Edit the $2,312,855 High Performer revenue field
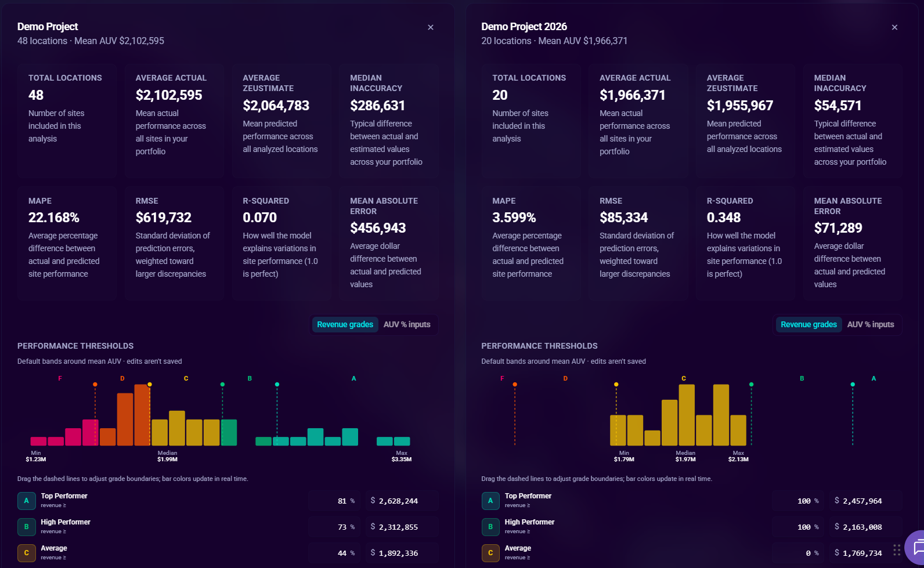Viewport: 924px width, 568px height. [402, 527]
